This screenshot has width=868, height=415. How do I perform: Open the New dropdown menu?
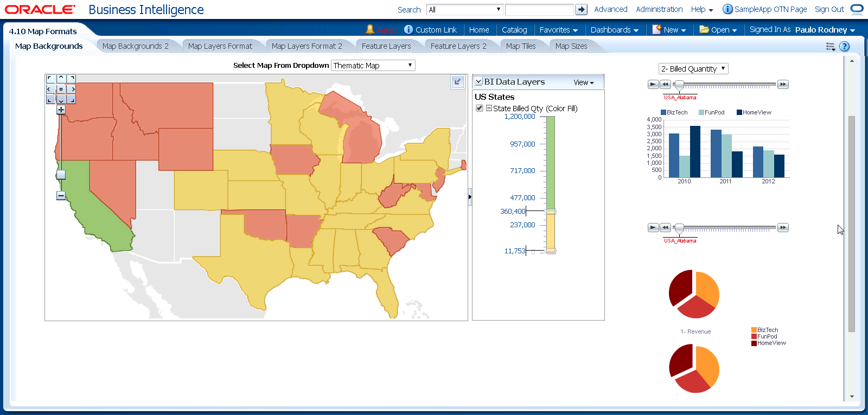click(669, 30)
